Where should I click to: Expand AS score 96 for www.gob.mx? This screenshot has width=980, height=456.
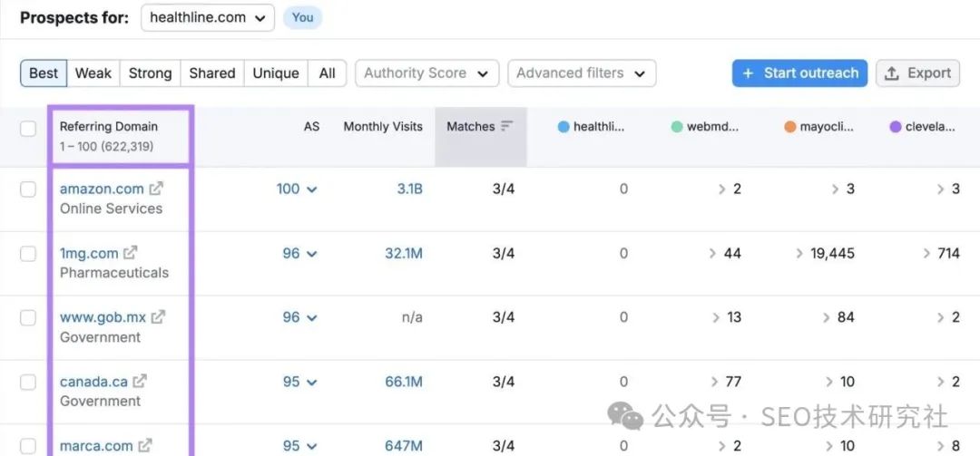300,317
